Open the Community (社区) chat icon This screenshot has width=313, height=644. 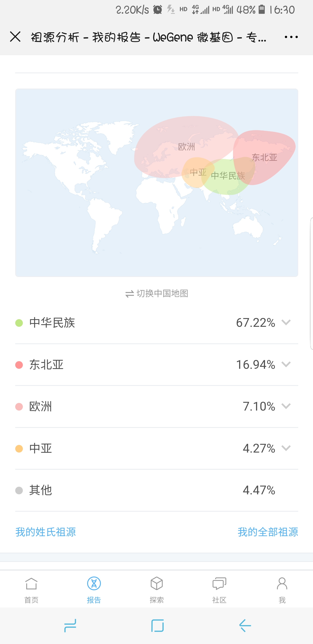pyautogui.click(x=219, y=589)
